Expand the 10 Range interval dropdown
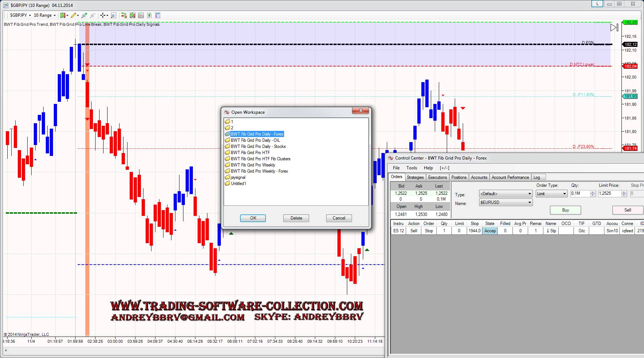 54,16
